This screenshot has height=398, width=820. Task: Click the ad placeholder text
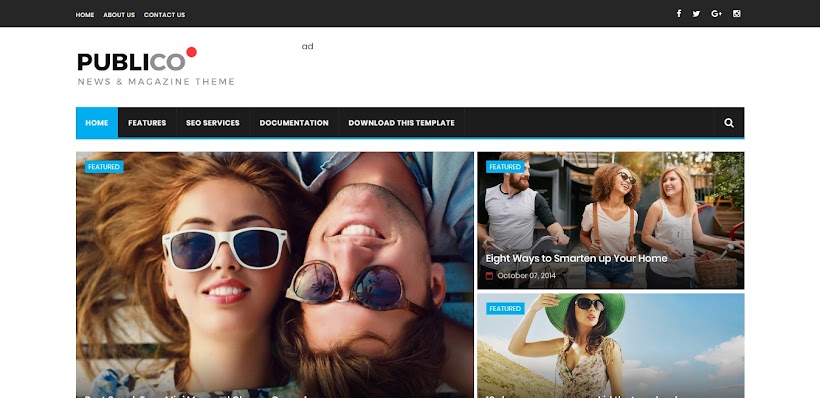tap(308, 46)
